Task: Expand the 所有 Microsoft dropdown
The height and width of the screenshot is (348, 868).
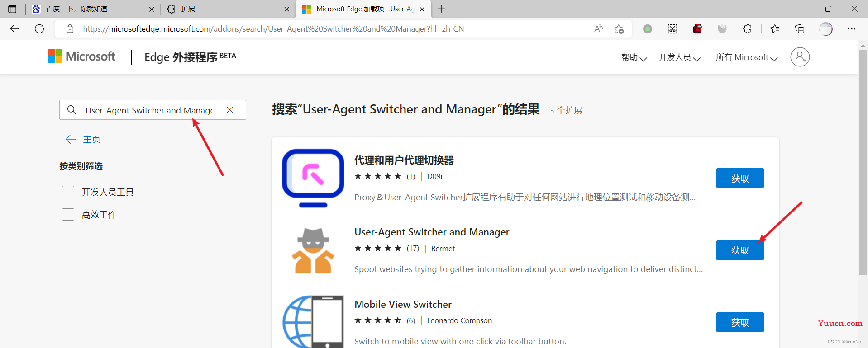Action: pos(747,57)
